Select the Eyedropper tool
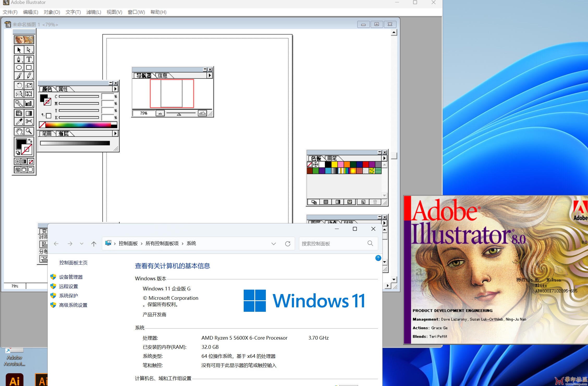Viewport: 588px width, 386px height. pyautogui.click(x=19, y=121)
